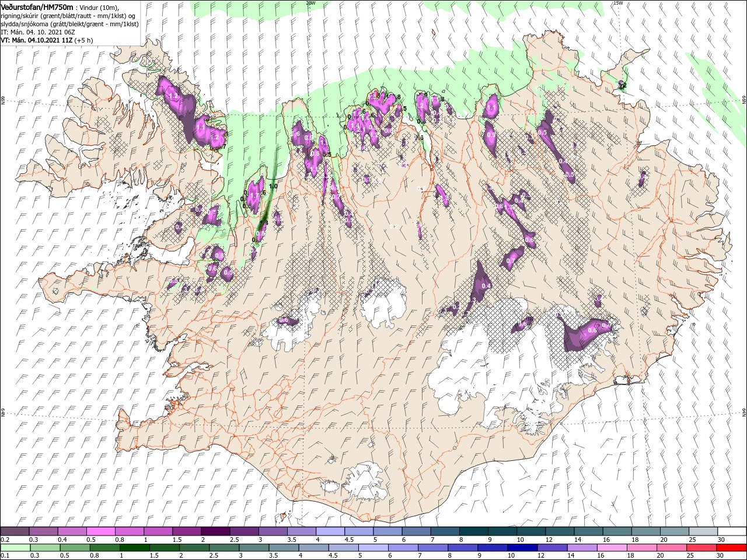The height and width of the screenshot is (560, 747).
Task: Pick snow scale swatch between 6 and 7
Action: 416,531
